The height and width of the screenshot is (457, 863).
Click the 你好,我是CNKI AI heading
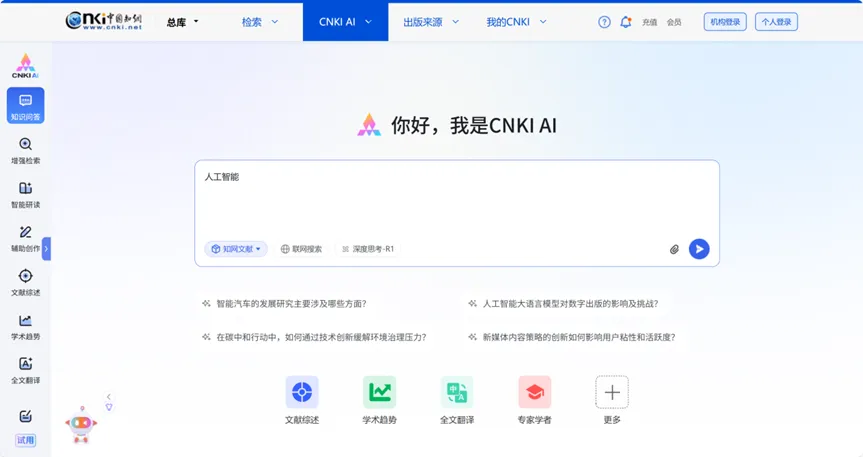474,126
